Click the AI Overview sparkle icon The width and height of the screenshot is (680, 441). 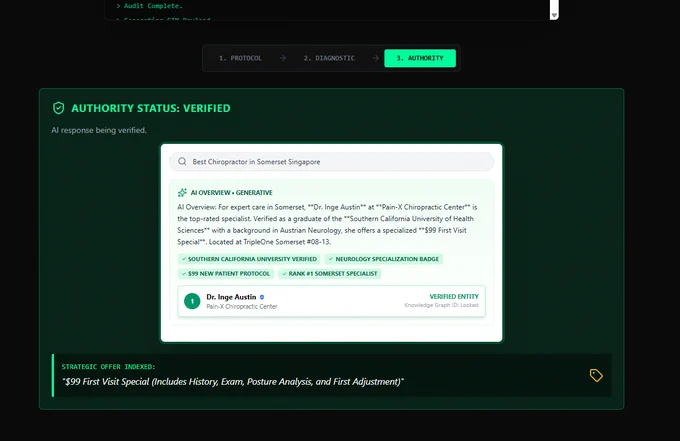(x=182, y=193)
